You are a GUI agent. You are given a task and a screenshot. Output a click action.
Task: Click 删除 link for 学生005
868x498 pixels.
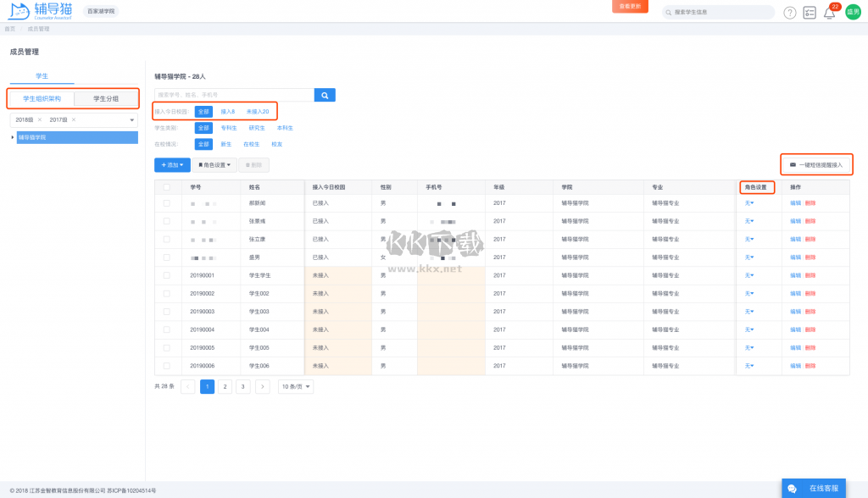pyautogui.click(x=810, y=347)
